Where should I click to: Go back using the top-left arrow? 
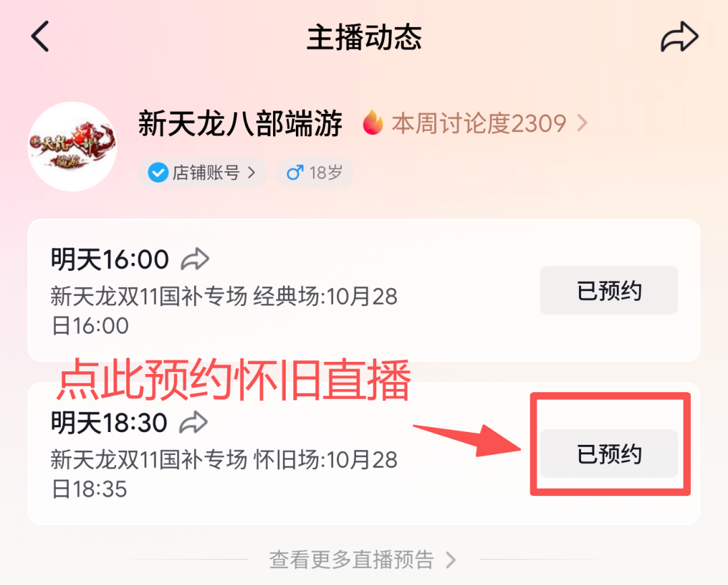40,36
